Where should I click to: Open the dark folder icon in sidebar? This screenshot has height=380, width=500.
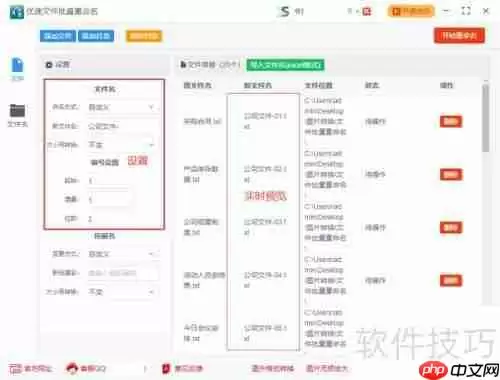coord(17,111)
